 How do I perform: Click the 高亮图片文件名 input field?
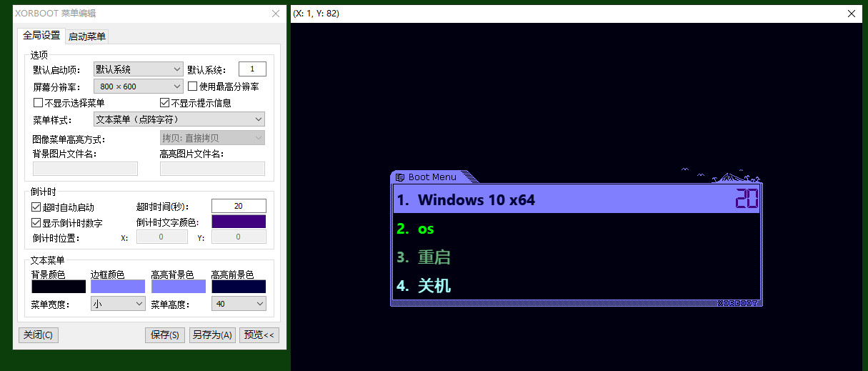(212, 169)
